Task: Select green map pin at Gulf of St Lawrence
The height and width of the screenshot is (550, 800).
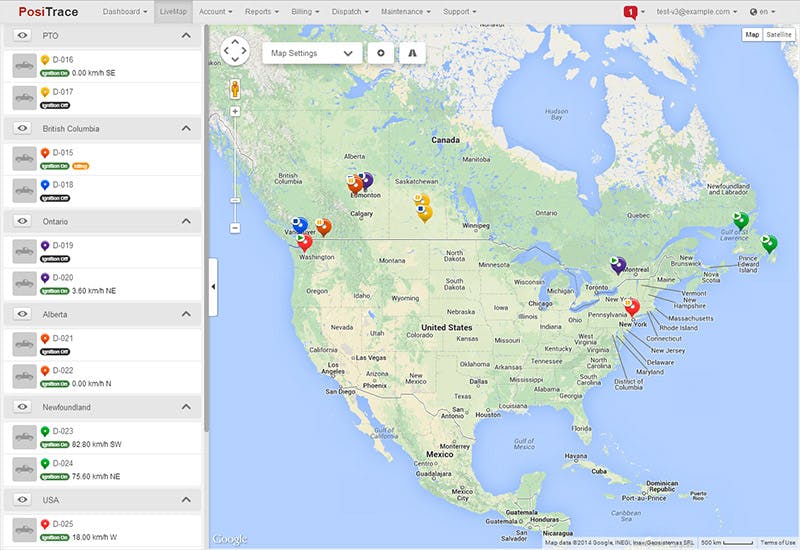Action: (741, 220)
